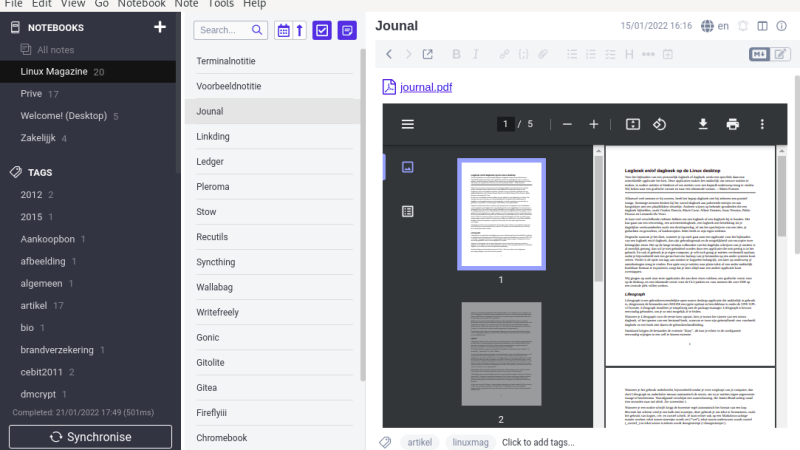Open PDF viewer more actions menu
Screen dimensions: 800x450
[762, 124]
